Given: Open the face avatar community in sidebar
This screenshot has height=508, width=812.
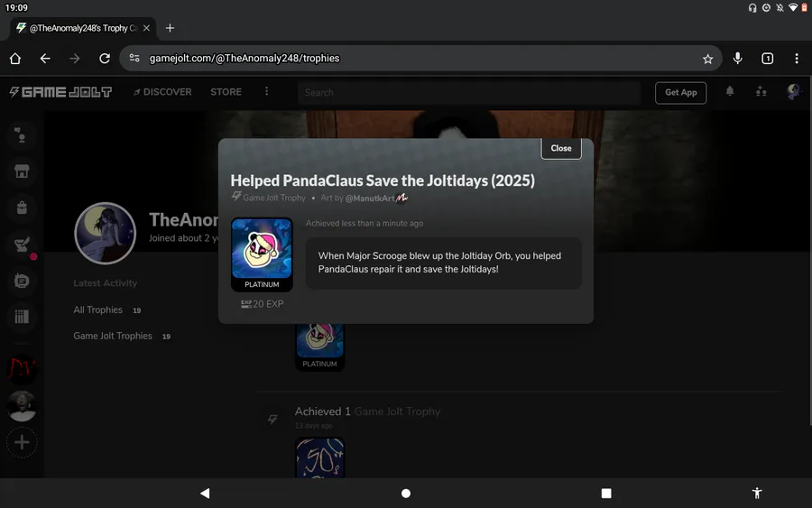Looking at the screenshot, I should 22,405.
